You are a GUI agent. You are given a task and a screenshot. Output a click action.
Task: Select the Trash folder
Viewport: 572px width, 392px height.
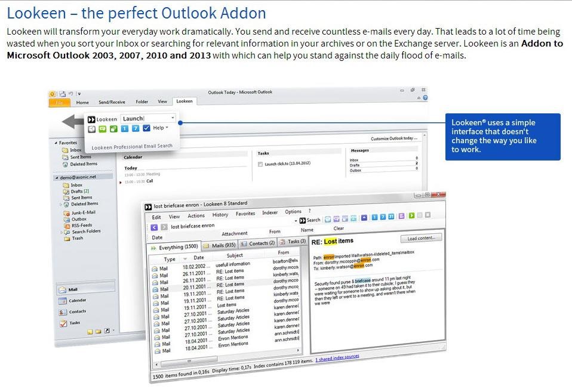pyautogui.click(x=73, y=238)
